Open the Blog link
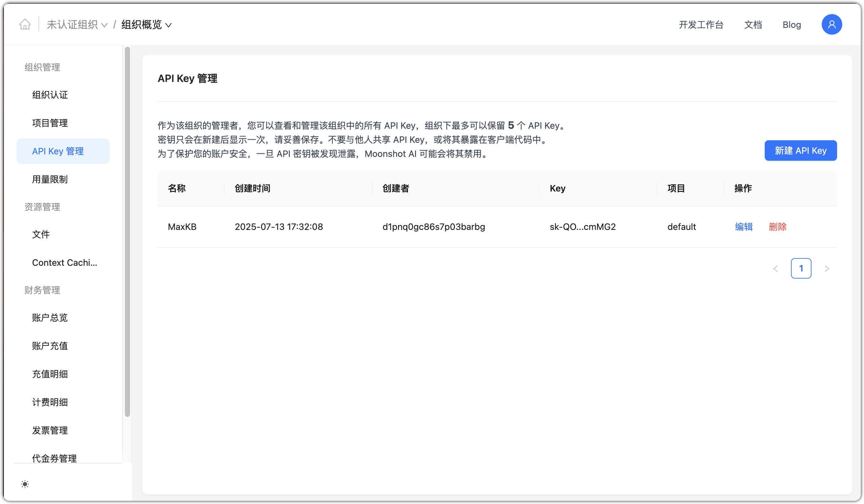 point(791,25)
